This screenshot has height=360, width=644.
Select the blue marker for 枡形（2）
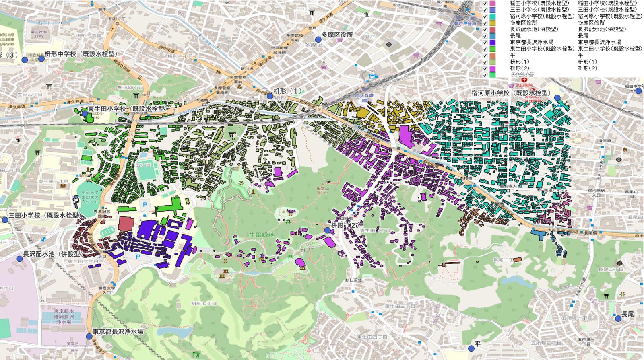(x=327, y=230)
